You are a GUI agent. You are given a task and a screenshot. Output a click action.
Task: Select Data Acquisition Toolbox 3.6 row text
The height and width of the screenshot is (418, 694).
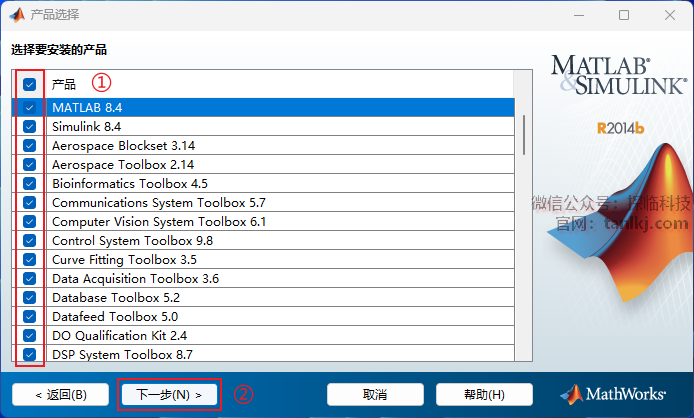click(135, 279)
